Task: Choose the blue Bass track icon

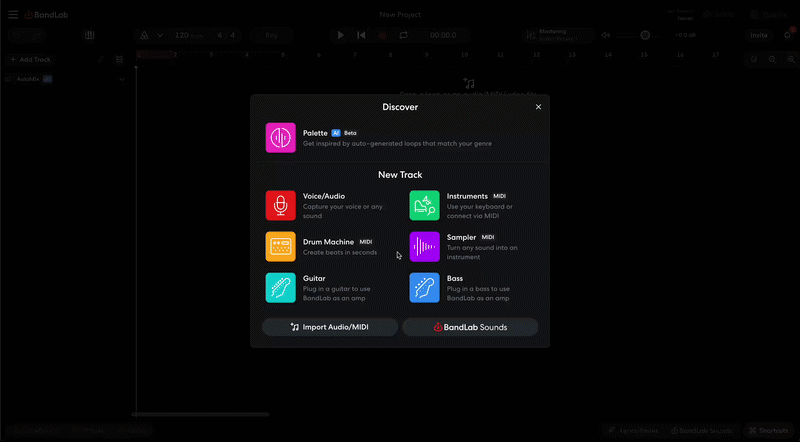Action: 425,288
